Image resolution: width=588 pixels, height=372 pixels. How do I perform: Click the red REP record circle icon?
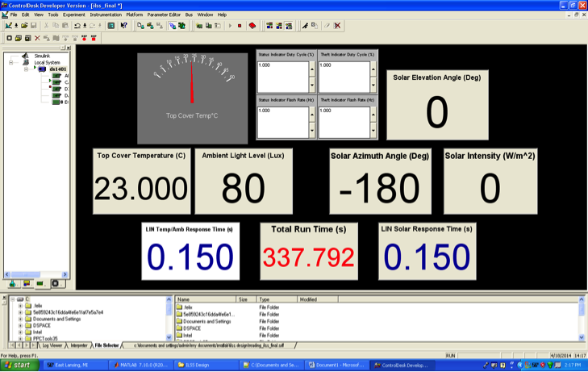(84, 38)
